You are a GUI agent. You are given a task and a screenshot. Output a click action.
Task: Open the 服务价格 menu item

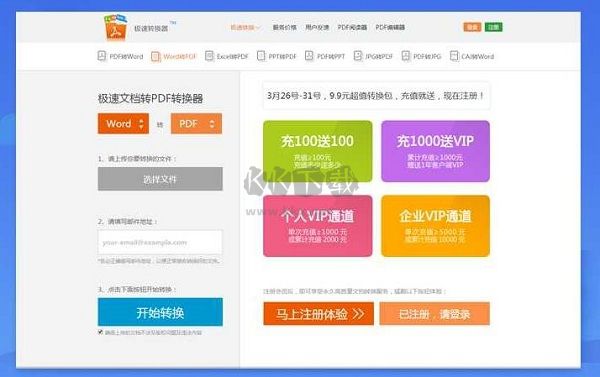[x=284, y=28]
